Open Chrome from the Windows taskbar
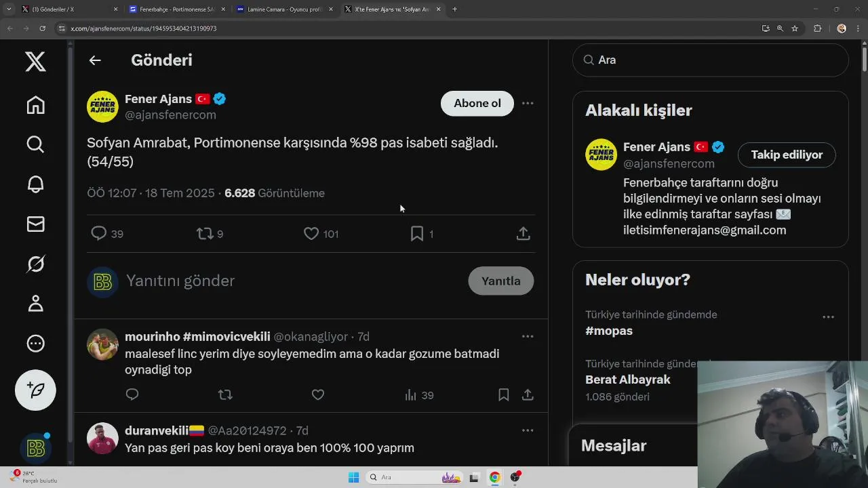Screen dimensions: 868x488 point(495,477)
